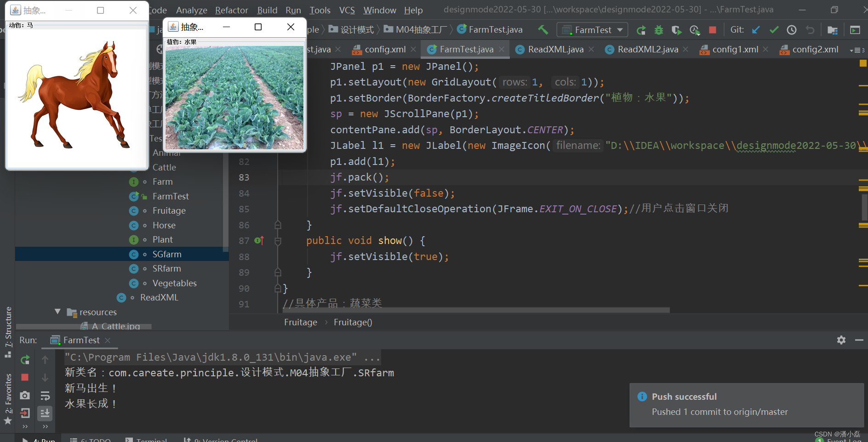Open the Help menu
Screen dimensions: 868x442
pos(413,10)
